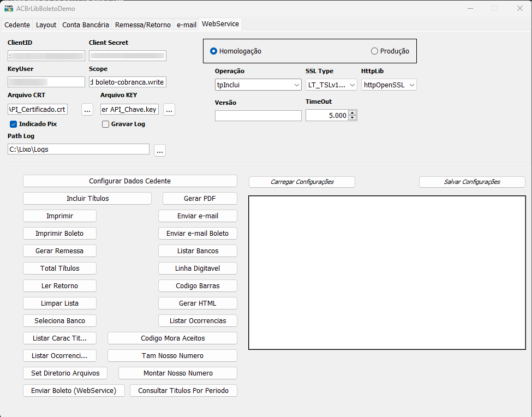Click the Carregar Configurações button
This screenshot has width=532, height=417.
click(302, 182)
